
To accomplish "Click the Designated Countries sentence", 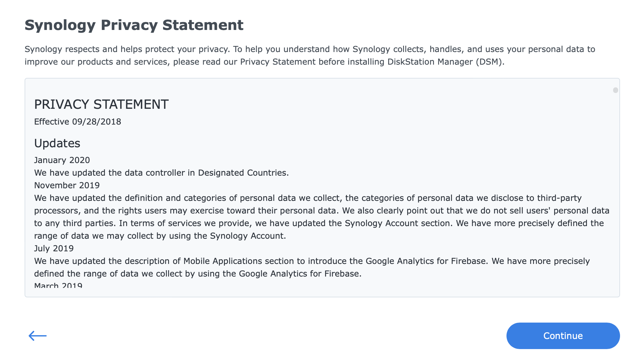I will [x=161, y=173].
